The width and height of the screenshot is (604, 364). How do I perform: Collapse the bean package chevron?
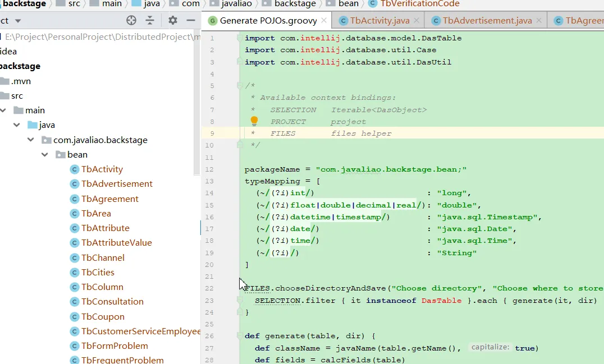pyautogui.click(x=45, y=154)
